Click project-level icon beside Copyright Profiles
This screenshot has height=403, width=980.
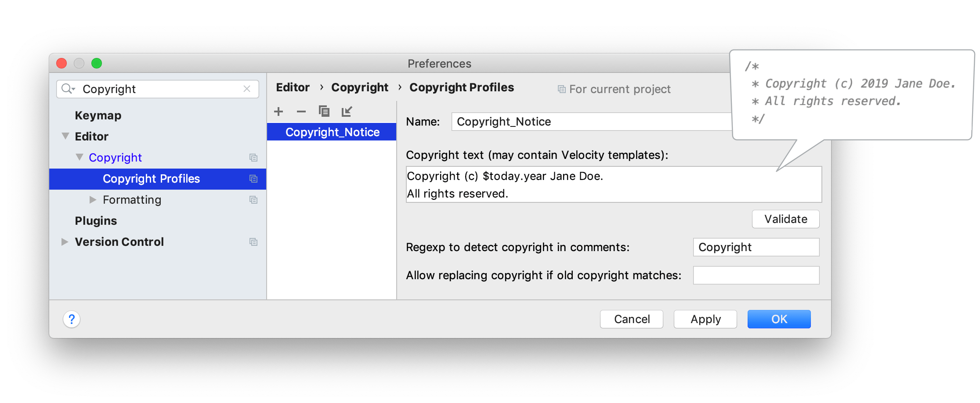point(253,179)
